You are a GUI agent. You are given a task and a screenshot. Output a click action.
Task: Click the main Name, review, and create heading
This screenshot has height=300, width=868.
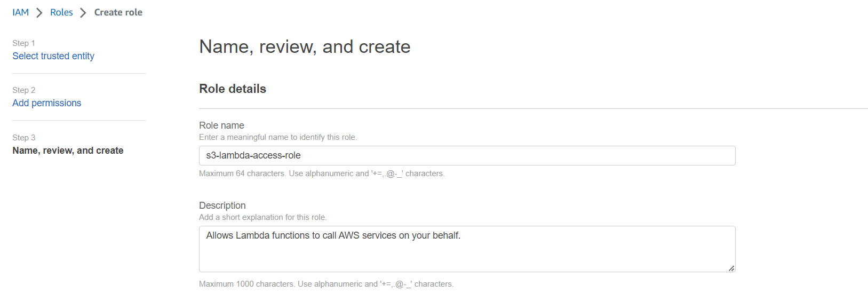(305, 47)
